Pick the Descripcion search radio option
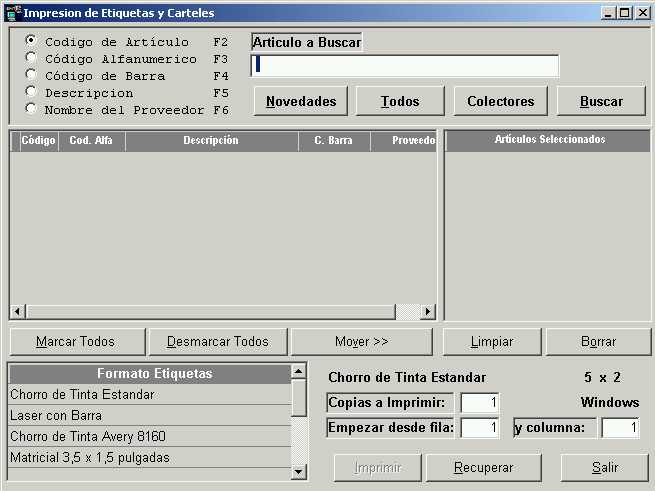The image size is (655, 491). click(31, 92)
